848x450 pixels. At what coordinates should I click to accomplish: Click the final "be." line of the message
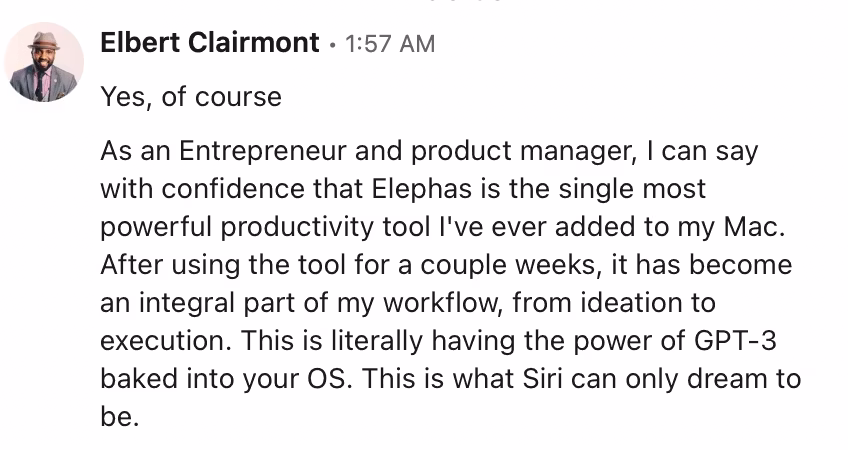pyautogui.click(x=118, y=417)
